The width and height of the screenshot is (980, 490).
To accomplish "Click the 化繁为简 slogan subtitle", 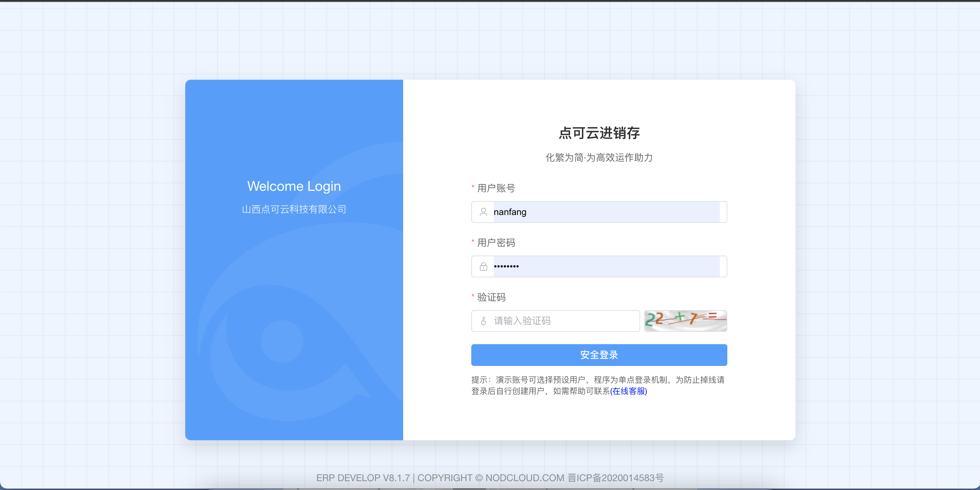I will tap(599, 157).
